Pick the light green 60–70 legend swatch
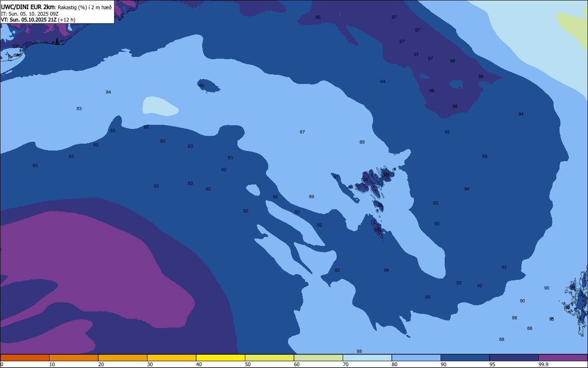The height and width of the screenshot is (368, 588). coord(318,357)
